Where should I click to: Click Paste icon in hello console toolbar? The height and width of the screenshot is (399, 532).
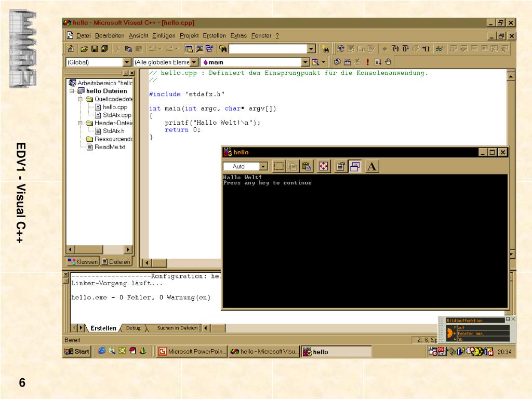[x=307, y=167]
